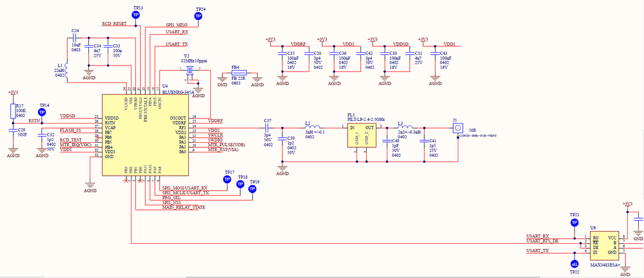Select test point TP14 on the RSTN net
The height and width of the screenshot is (278, 644).
(42, 113)
